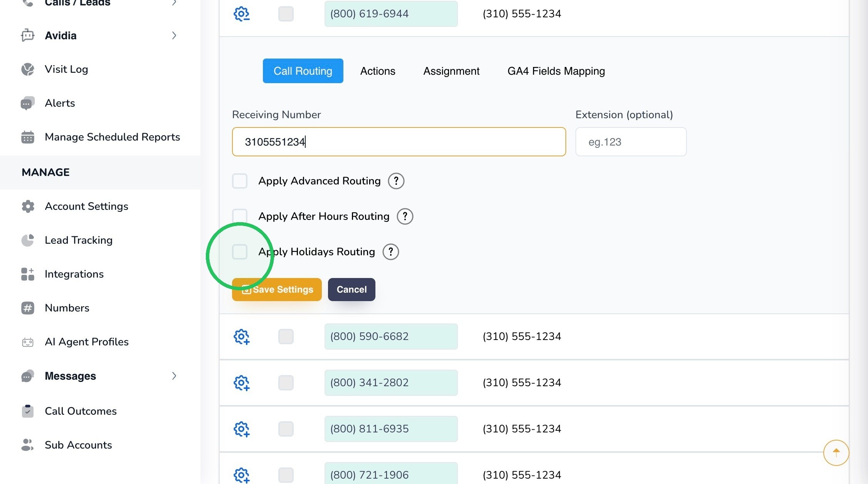This screenshot has height=484, width=868.
Task: Open settings gear for (800) 590-6682
Action: pos(242,337)
